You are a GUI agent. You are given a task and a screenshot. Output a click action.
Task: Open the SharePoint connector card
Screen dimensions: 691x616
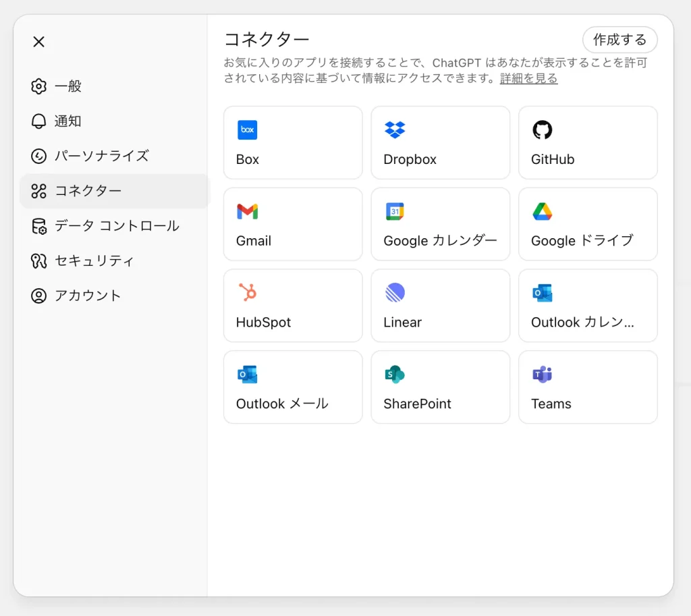(x=440, y=387)
